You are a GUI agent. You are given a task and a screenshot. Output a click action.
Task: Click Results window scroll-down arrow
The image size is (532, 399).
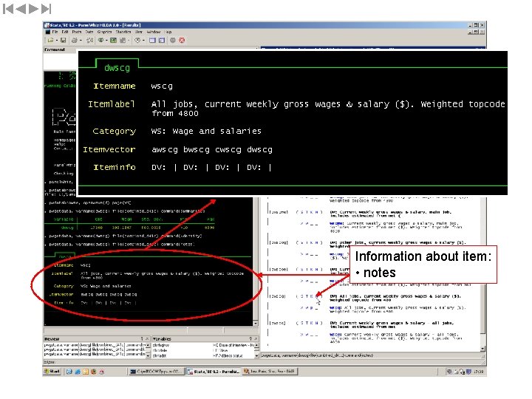256,324
